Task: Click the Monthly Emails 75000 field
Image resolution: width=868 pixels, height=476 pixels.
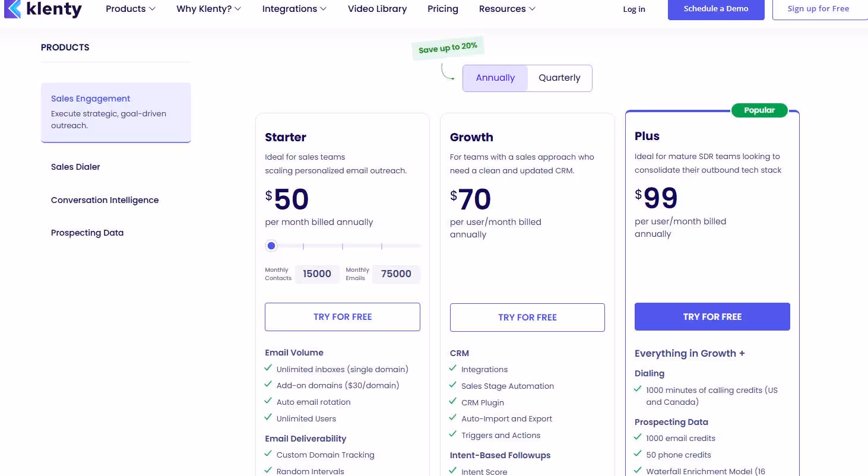Action: coord(396,274)
